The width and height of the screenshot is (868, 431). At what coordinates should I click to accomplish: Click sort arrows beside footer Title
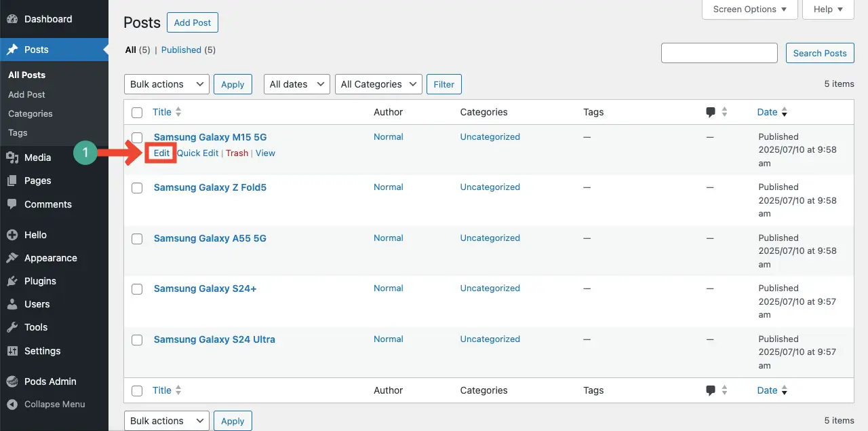pos(178,390)
